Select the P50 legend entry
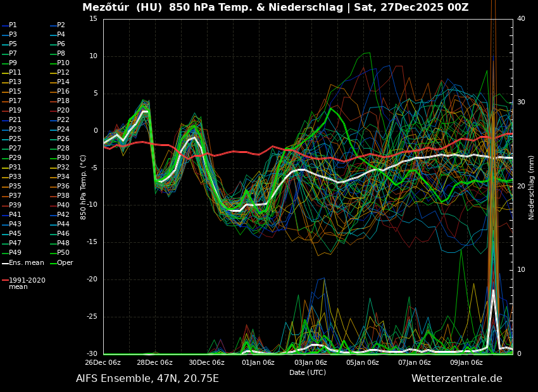 pyautogui.click(x=63, y=253)
